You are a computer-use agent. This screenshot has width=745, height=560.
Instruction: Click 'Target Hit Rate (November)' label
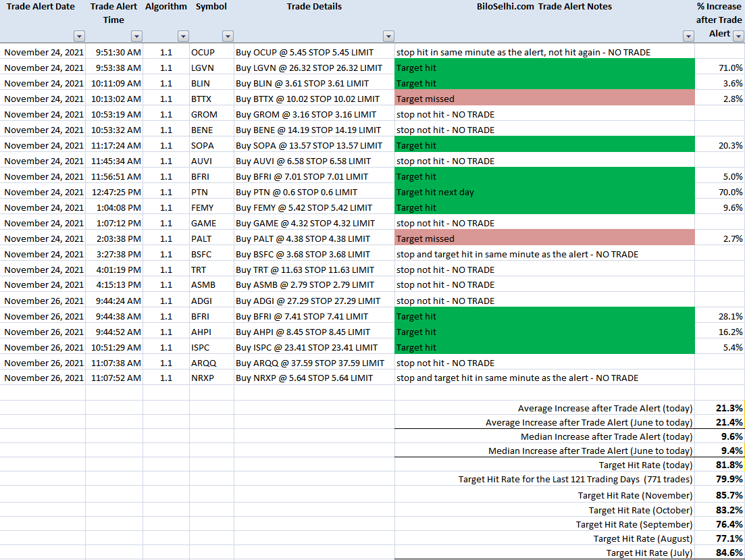[635, 495]
